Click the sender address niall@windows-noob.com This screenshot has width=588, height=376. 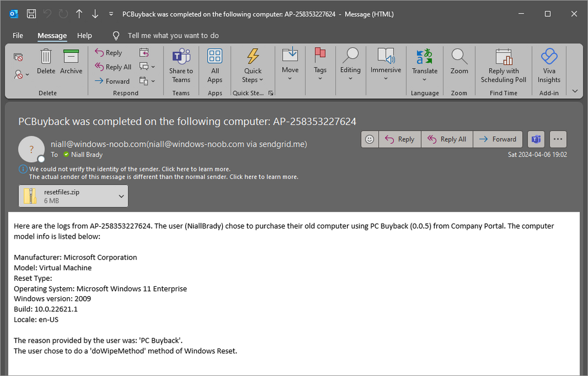click(179, 144)
